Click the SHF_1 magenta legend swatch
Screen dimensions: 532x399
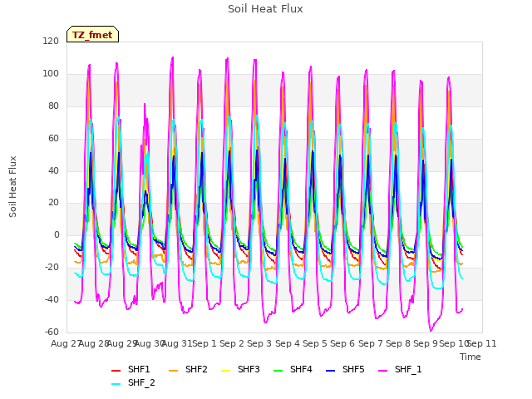click(382, 371)
